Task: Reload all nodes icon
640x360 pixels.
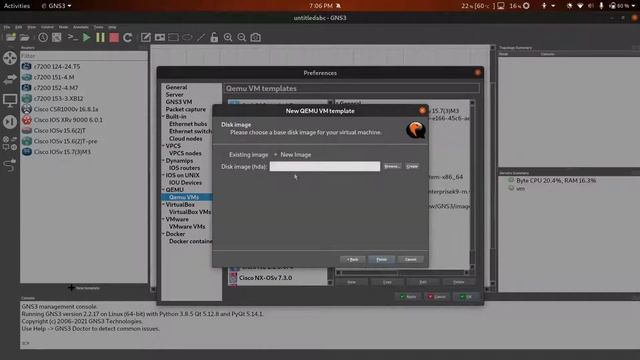Action: 127,38
